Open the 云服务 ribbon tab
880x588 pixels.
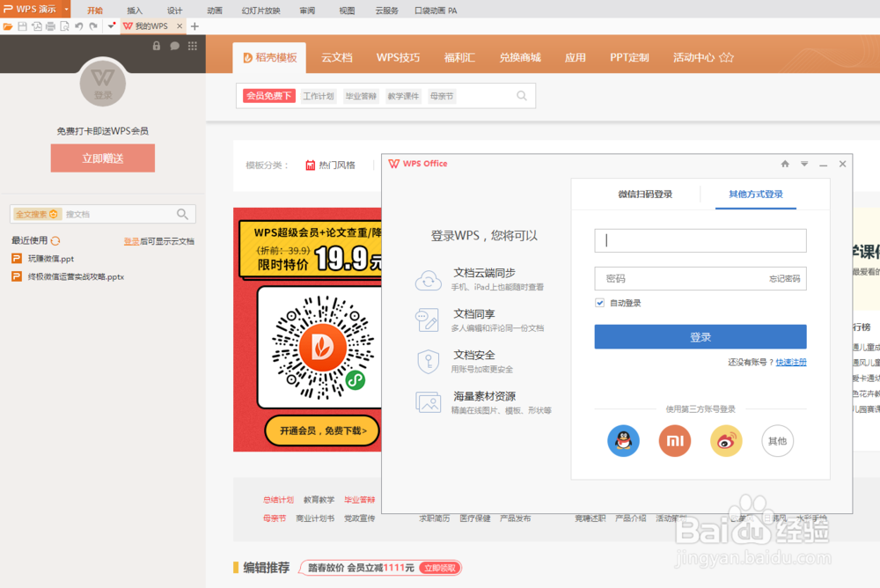pos(386,11)
